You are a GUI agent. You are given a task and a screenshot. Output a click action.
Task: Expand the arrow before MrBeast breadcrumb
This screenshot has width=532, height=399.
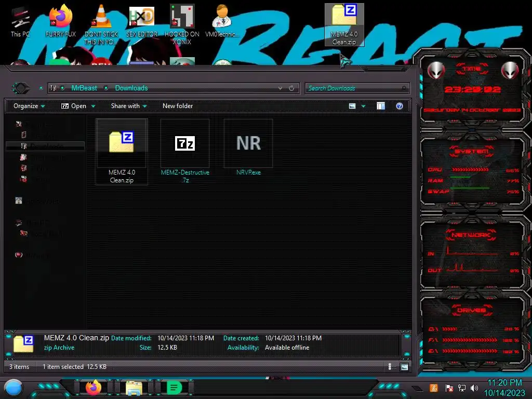click(62, 88)
